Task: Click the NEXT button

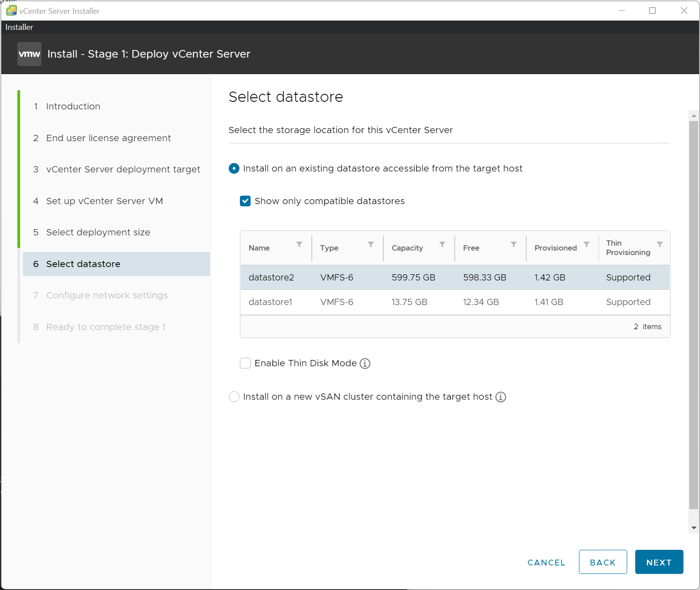Action: 659,562
